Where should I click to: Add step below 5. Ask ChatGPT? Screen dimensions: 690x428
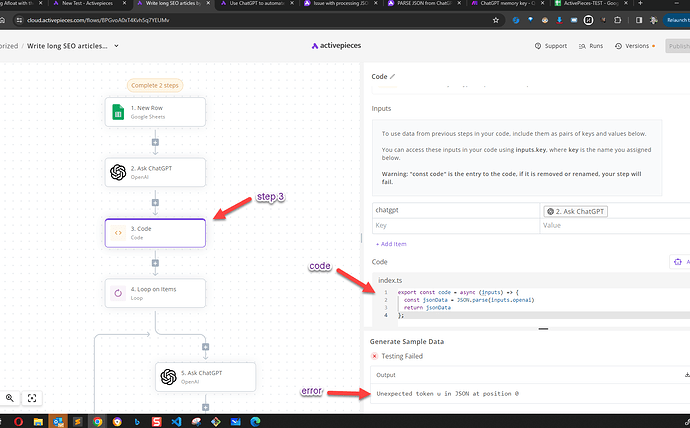click(x=206, y=408)
